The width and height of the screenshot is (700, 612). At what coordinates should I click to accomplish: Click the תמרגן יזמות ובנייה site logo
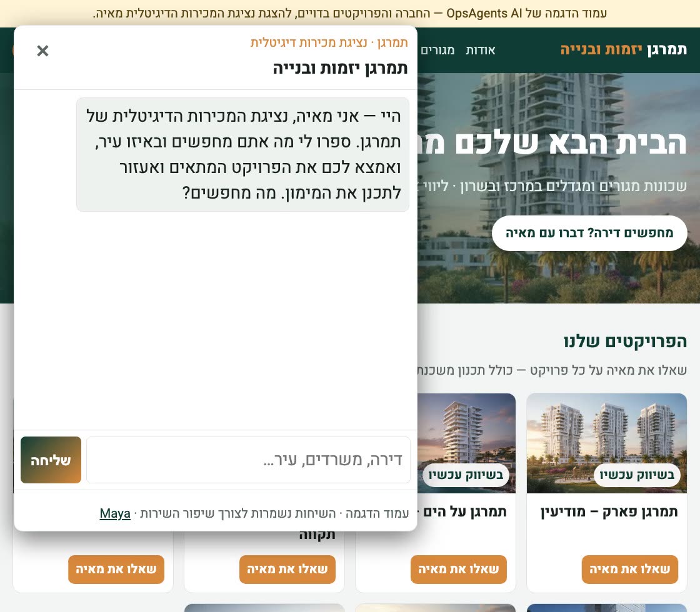coord(623,49)
